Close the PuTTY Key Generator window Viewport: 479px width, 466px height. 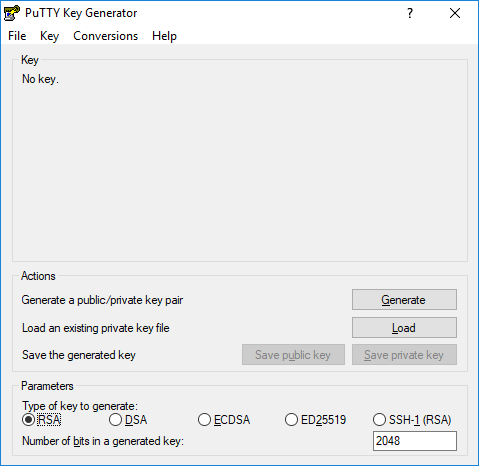click(x=455, y=13)
